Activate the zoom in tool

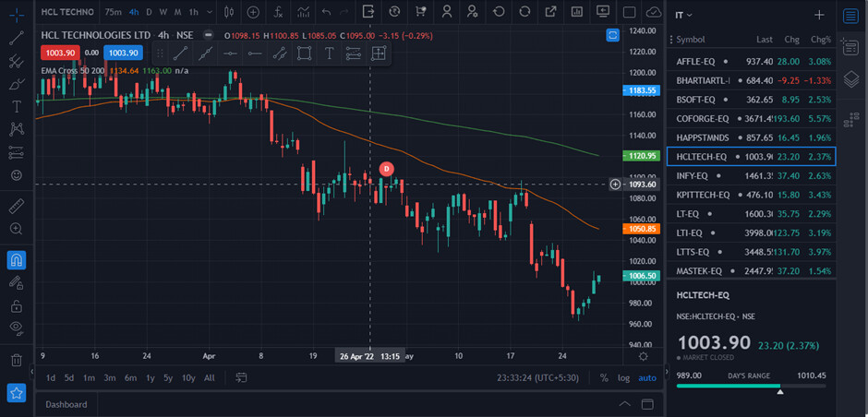17,229
